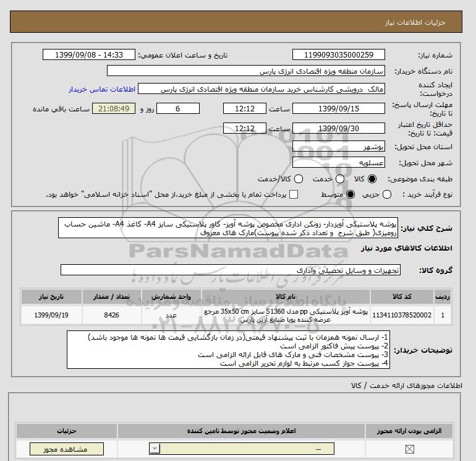The width and height of the screenshot is (476, 461).
Task: Toggle the mandatory license checkbox
Action: 409,449
